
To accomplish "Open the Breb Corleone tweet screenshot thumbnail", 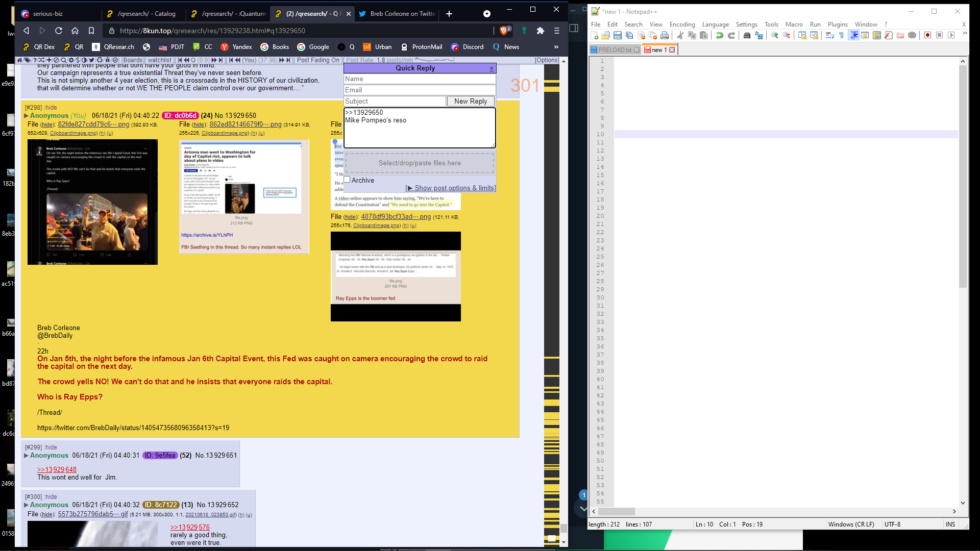I will click(x=92, y=203).
